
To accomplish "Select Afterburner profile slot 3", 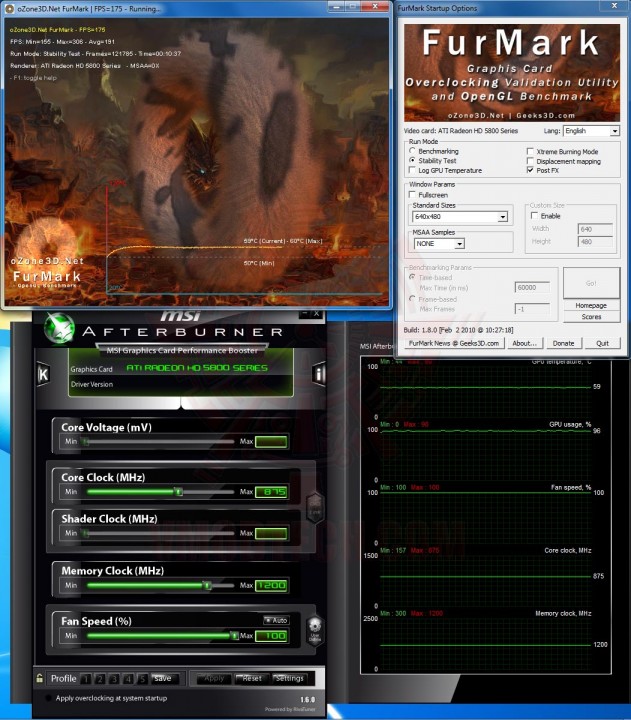I will [x=114, y=679].
